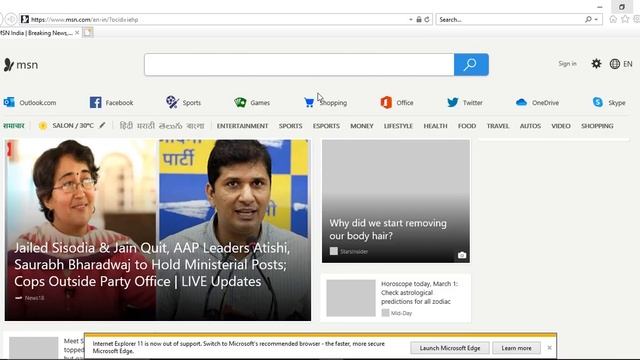Click browser search box magnifier icon
Image resolution: width=640 pixels, height=360 pixels.
[x=588, y=19]
